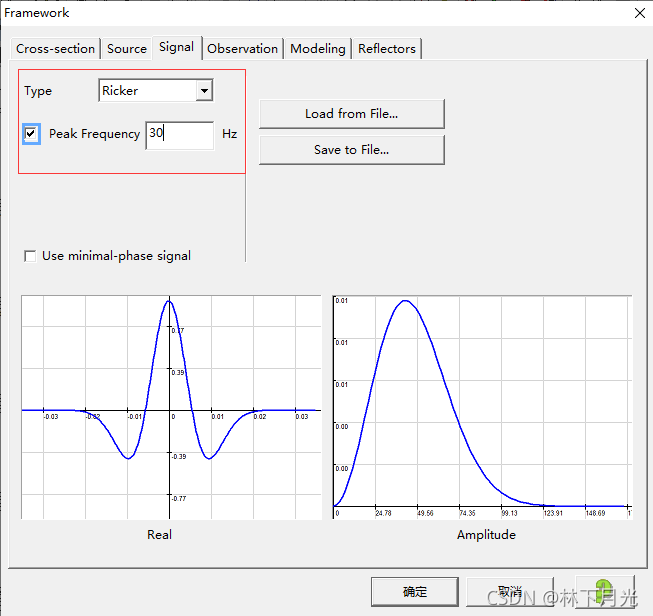The image size is (653, 616).
Task: Click Load from File button
Action: coord(351,114)
